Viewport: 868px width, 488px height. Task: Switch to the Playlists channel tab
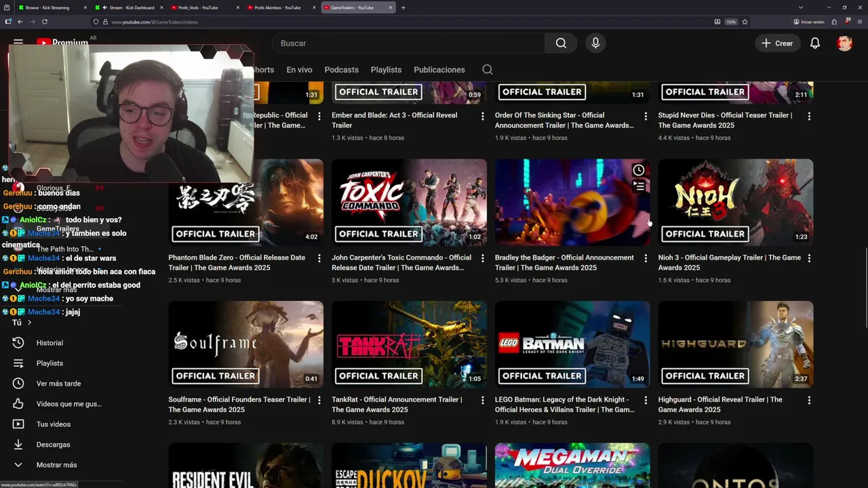[x=386, y=70]
